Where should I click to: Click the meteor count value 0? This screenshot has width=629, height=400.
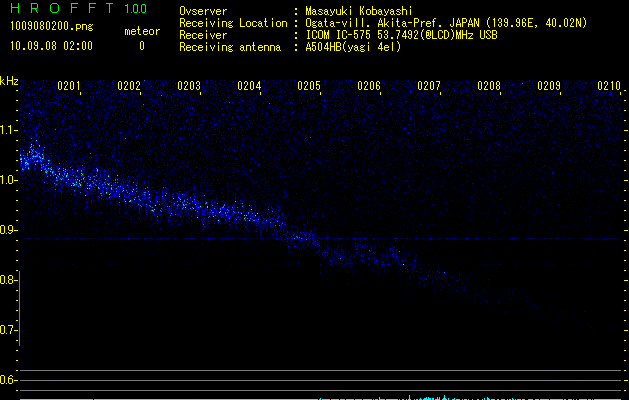point(141,46)
